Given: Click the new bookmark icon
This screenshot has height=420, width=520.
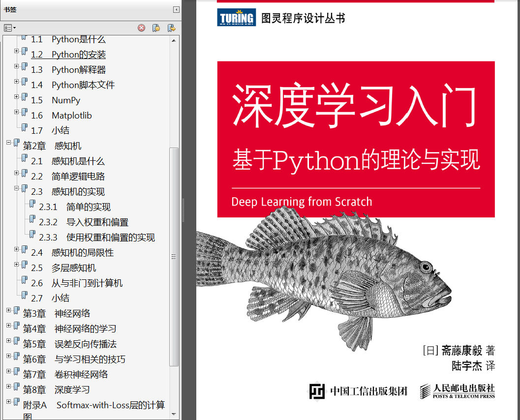Looking at the screenshot, I should (156, 28).
